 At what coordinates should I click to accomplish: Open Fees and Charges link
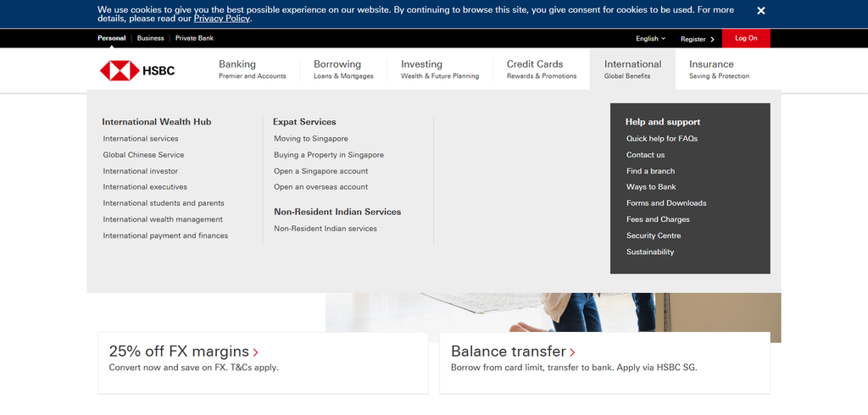point(658,219)
